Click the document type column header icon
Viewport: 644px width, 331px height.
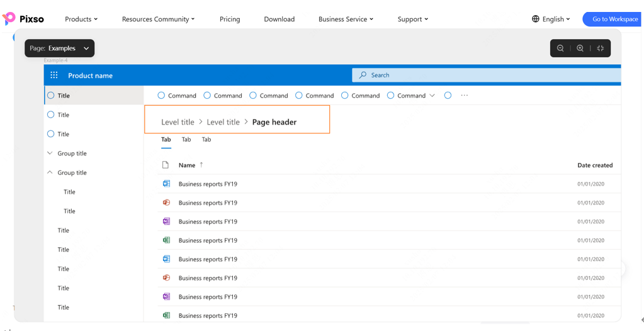click(166, 165)
